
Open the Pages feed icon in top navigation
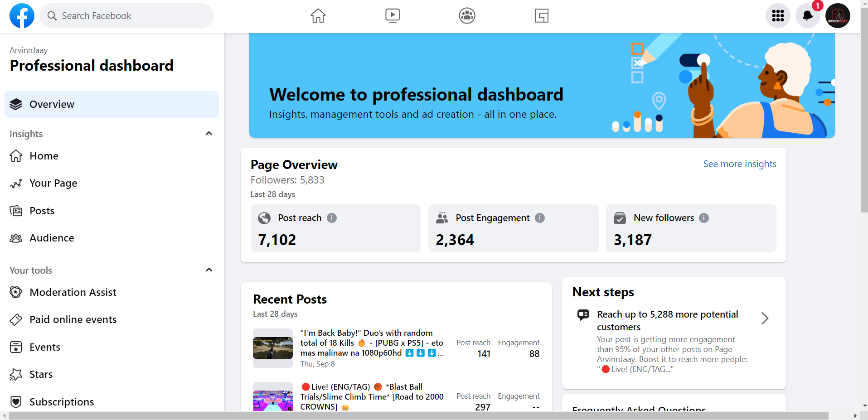tap(542, 16)
